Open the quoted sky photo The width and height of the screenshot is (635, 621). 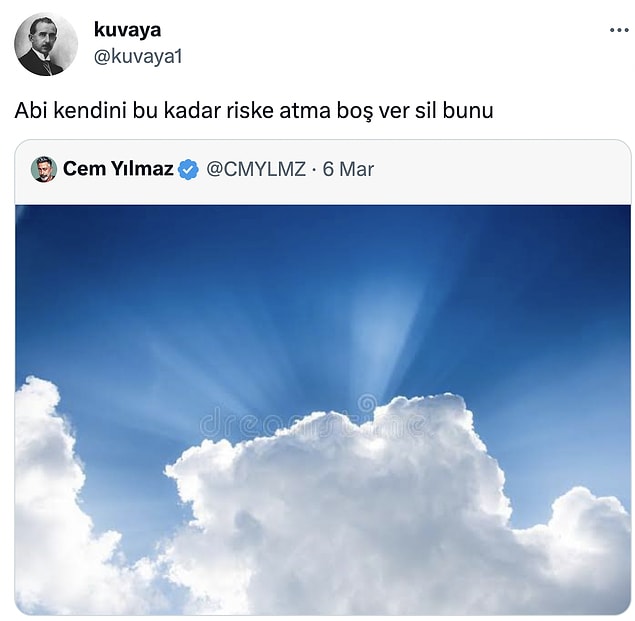[x=323, y=410]
